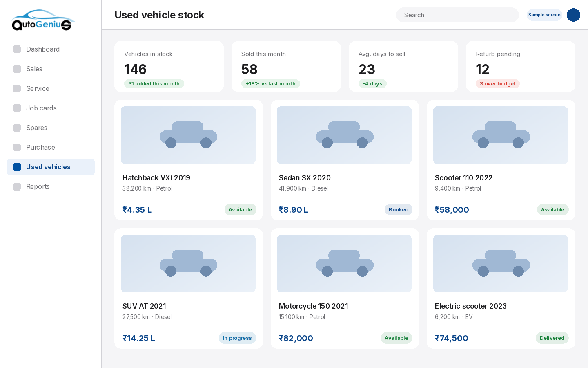The height and width of the screenshot is (368, 588).
Task: Click the Job cards sidebar icon
Action: click(x=17, y=108)
